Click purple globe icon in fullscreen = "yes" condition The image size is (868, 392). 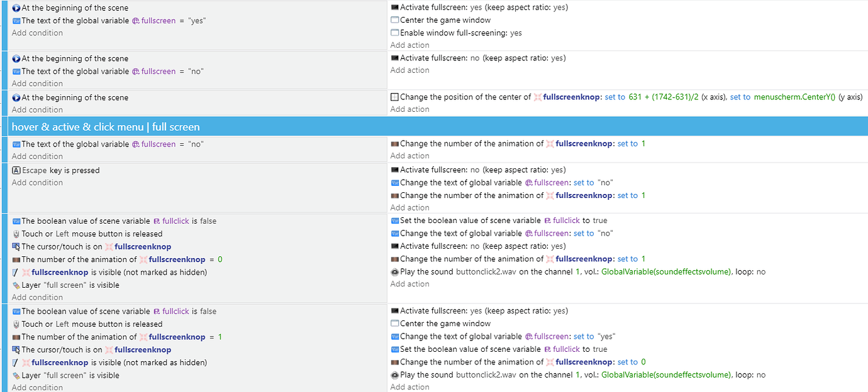(135, 21)
